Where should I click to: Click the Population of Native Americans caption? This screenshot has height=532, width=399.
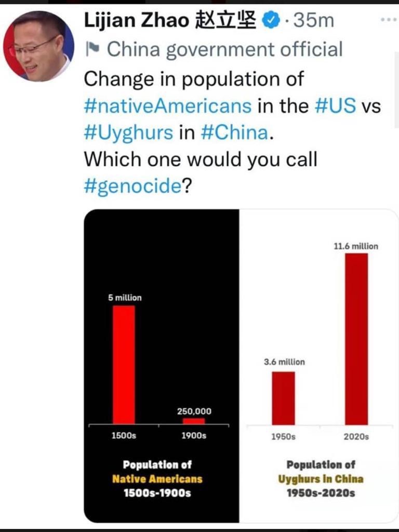click(157, 478)
